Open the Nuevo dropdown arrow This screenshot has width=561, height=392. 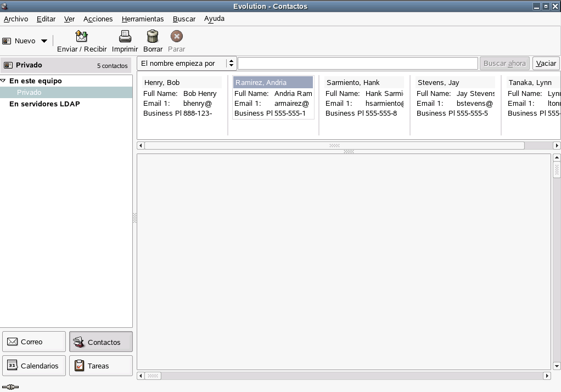tap(44, 41)
